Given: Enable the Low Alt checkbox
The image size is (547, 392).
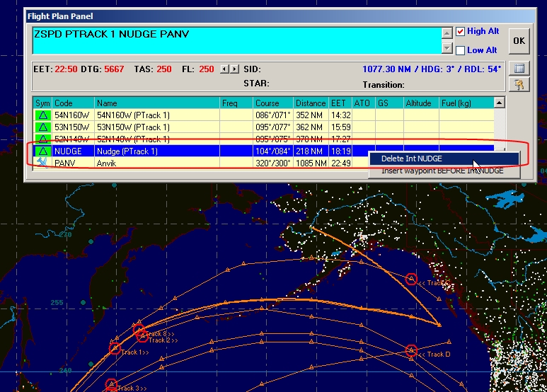Looking at the screenshot, I should (461, 50).
